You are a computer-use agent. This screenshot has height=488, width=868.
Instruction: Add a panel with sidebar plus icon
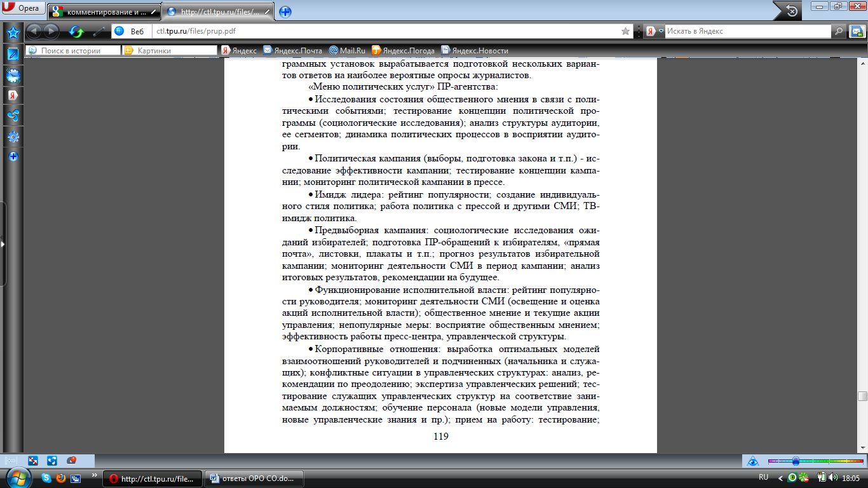click(x=13, y=156)
